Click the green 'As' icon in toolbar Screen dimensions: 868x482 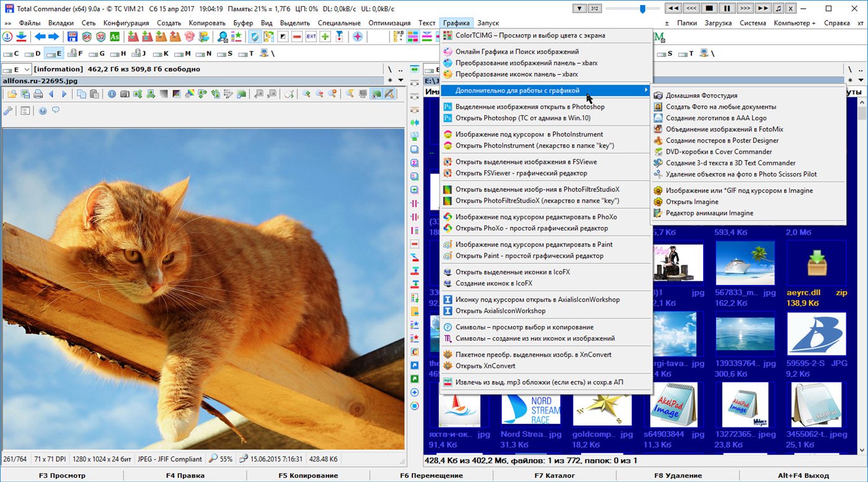click(x=115, y=37)
